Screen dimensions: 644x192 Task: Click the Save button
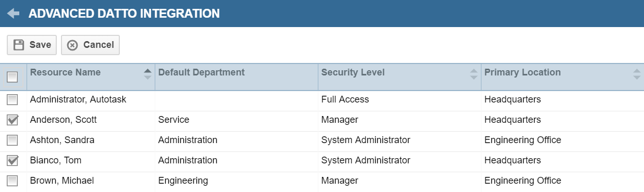pyautogui.click(x=32, y=45)
